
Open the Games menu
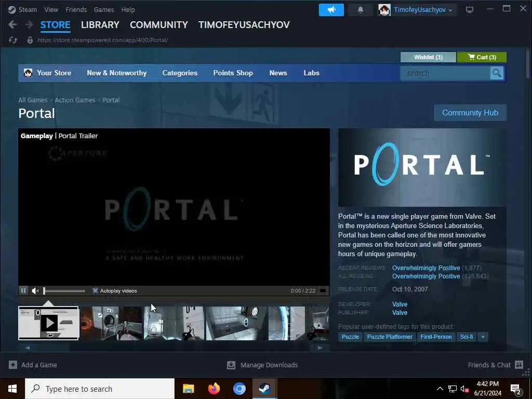point(104,9)
